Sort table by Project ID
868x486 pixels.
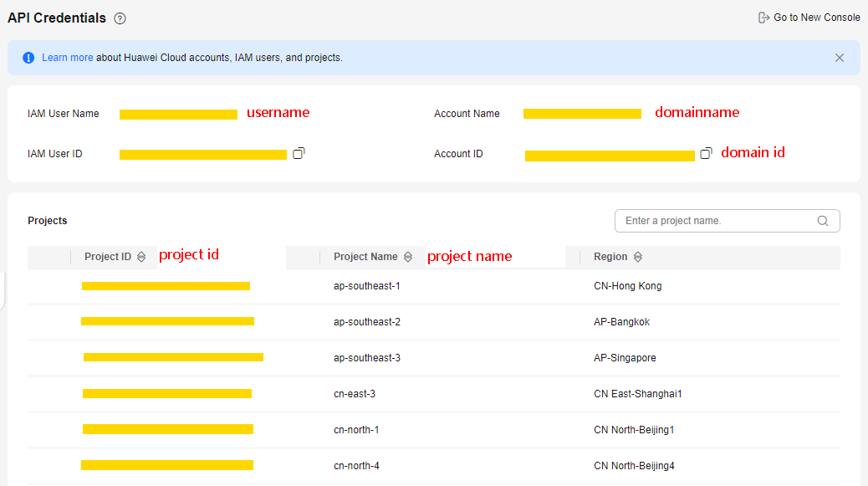141,257
